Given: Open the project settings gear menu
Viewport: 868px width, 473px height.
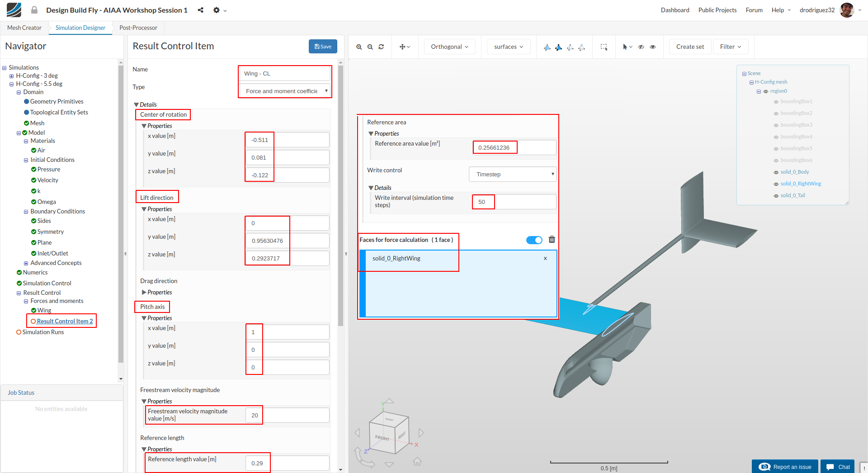Looking at the screenshot, I should pyautogui.click(x=220, y=10).
